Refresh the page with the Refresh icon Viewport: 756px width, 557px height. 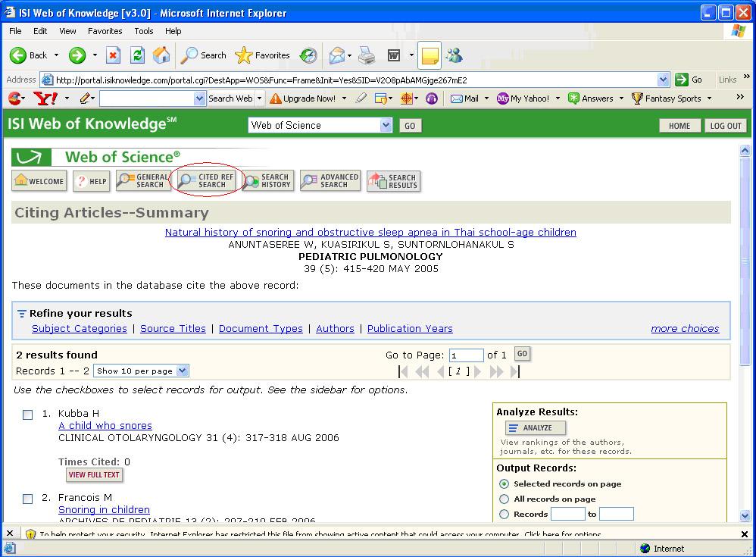click(137, 55)
